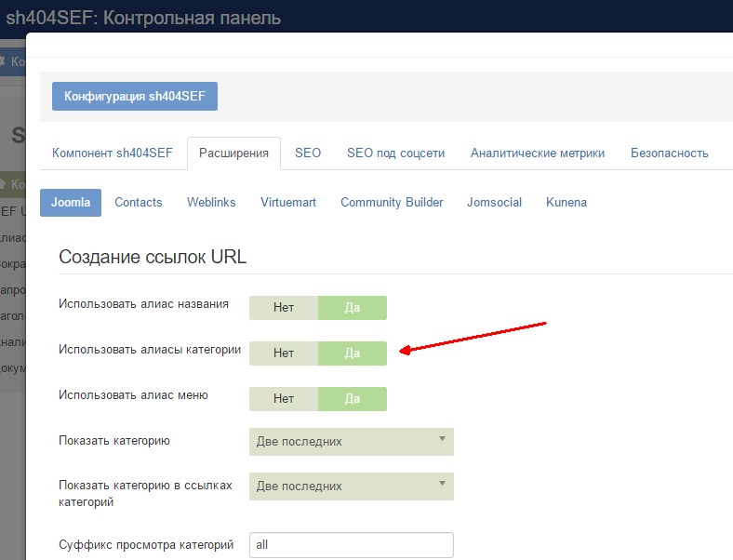Open Показать категорию в ссылках категорий dropdown

(x=351, y=486)
